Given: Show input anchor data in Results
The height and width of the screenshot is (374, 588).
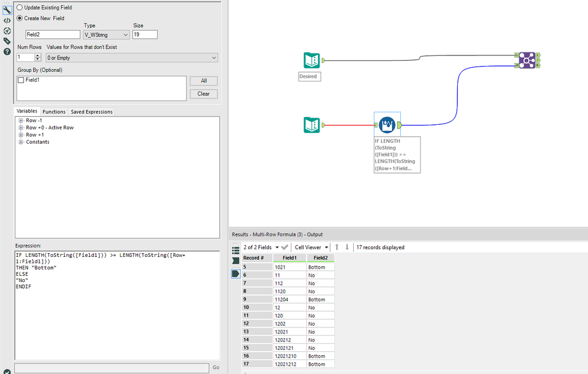Looking at the screenshot, I should click(235, 261).
